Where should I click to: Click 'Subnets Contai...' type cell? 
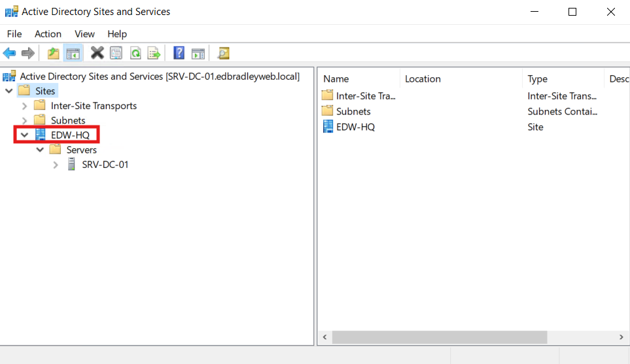pos(562,111)
